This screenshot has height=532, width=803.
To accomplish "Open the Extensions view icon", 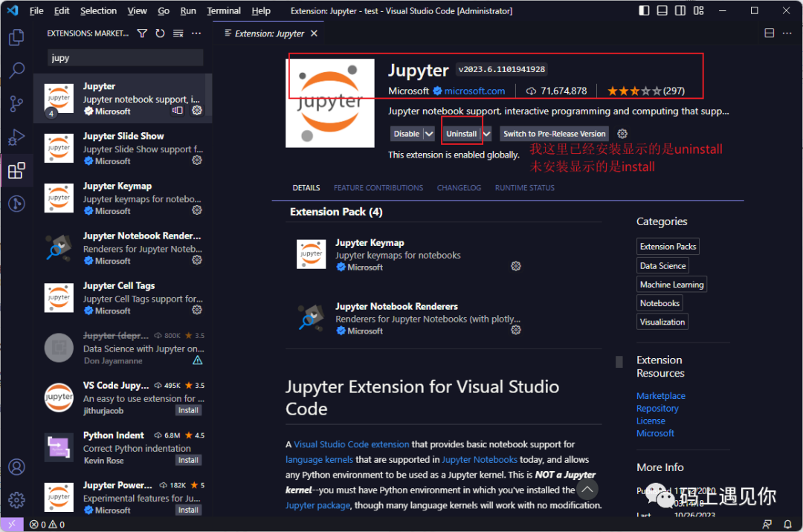I will coord(16,170).
